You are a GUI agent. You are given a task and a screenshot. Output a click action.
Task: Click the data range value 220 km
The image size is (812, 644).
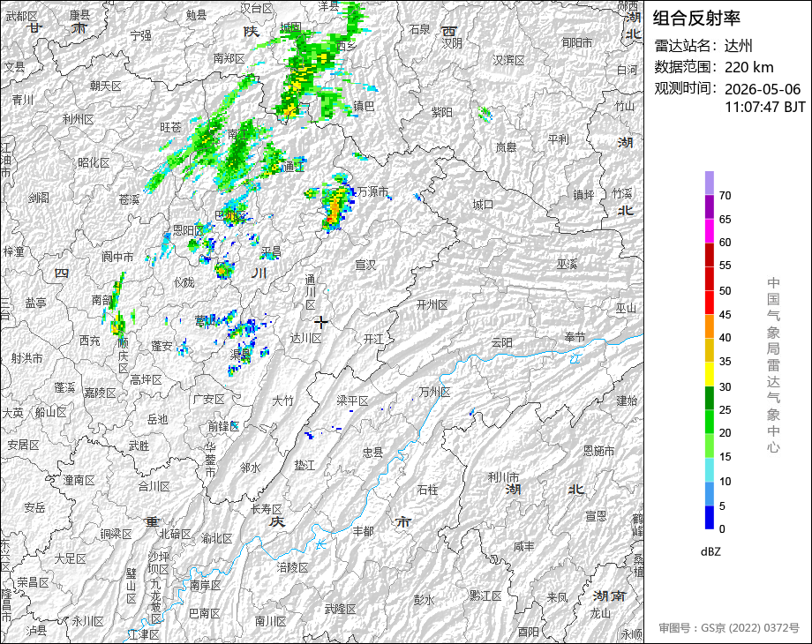coord(748,67)
